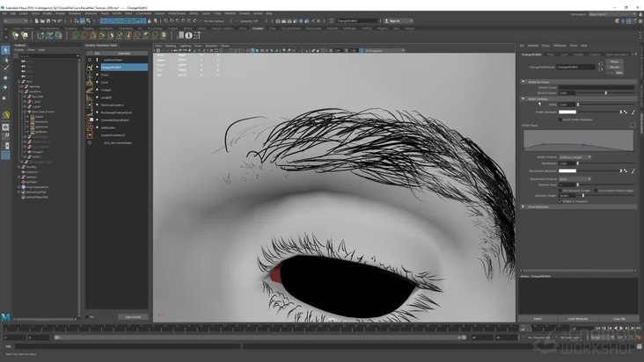
Task: Open the Shading menu in viewport panel
Action: pyautogui.click(x=171, y=45)
